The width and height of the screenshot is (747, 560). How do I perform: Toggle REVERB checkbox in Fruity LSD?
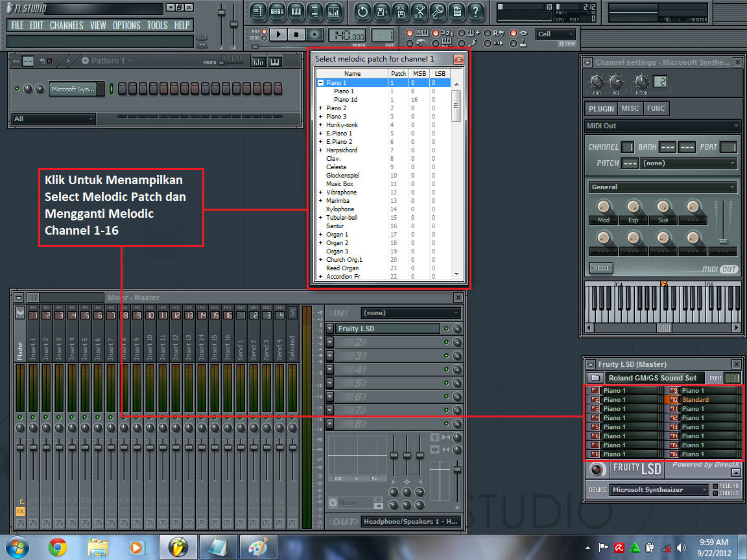point(715,486)
